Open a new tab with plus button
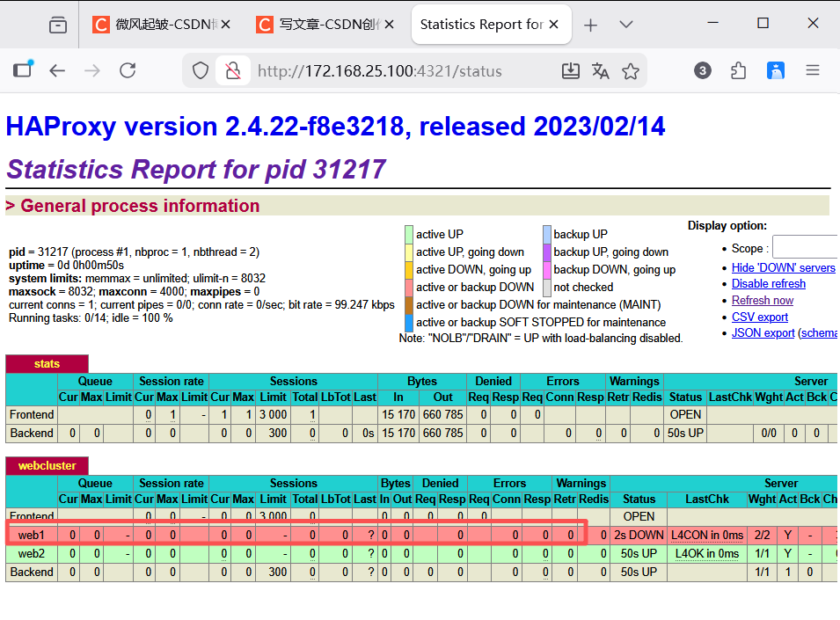840x620 pixels. 590,25
